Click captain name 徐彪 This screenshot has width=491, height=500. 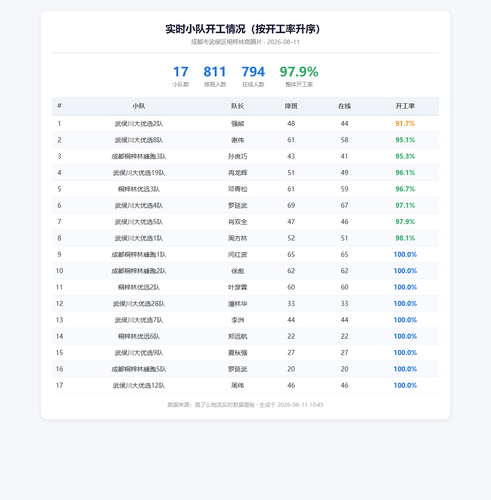(238, 271)
